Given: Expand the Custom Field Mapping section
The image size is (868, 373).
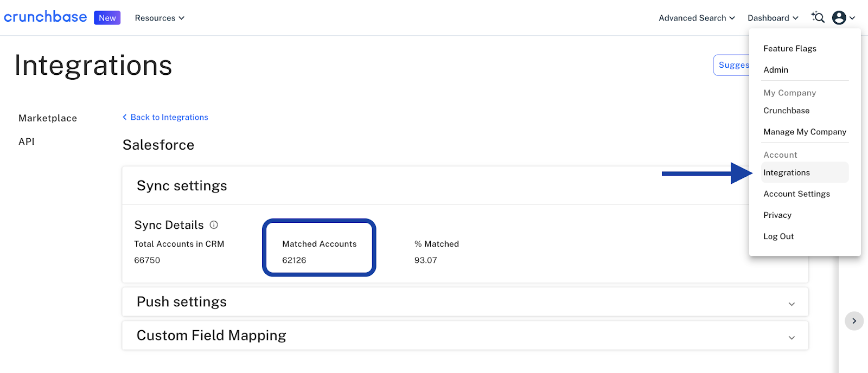Looking at the screenshot, I should tap(465, 336).
